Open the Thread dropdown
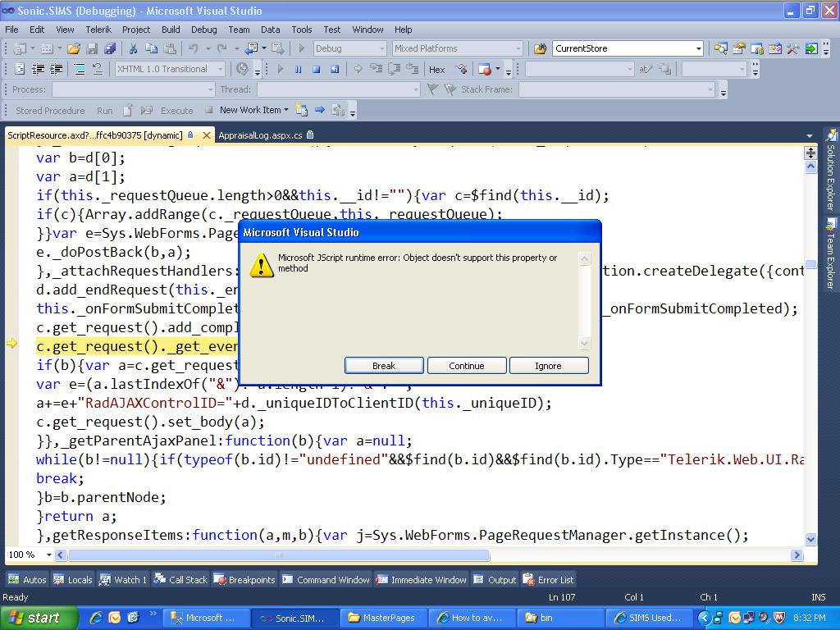The height and width of the screenshot is (630, 840). 416,89
